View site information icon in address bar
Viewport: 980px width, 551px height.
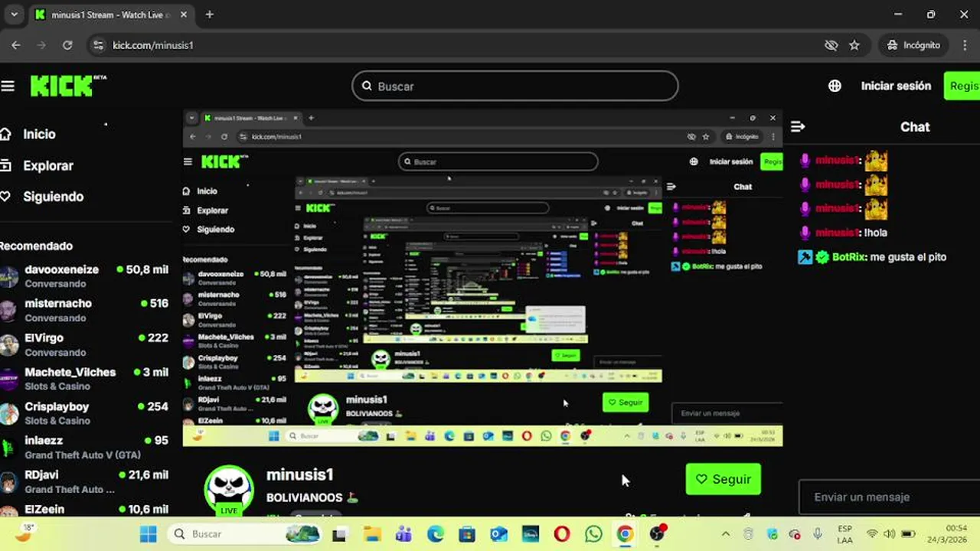pos(98,45)
